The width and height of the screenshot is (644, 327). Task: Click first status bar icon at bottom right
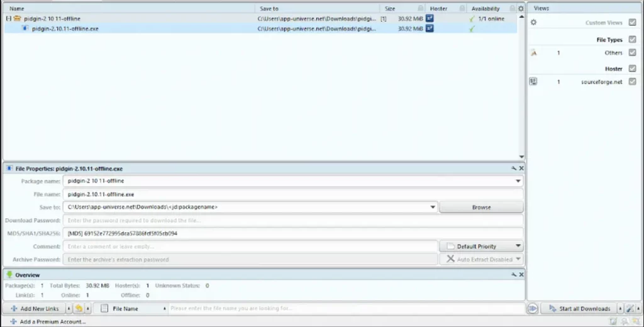coord(613,322)
